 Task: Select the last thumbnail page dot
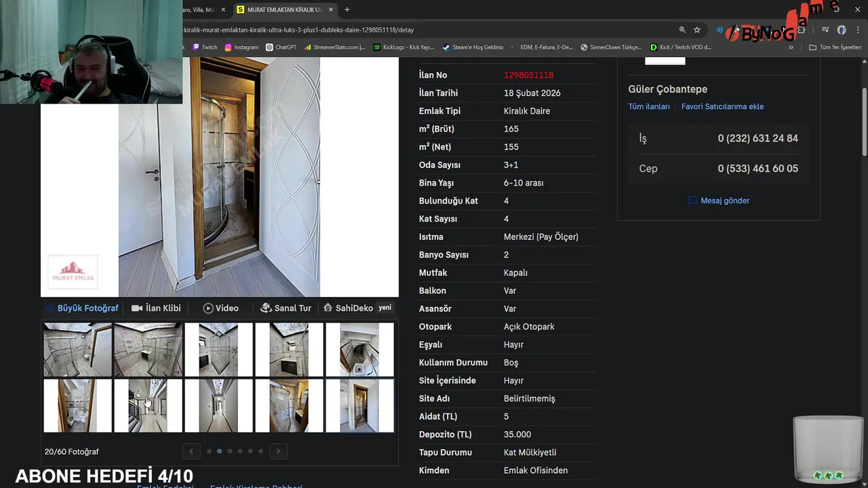coord(260,451)
